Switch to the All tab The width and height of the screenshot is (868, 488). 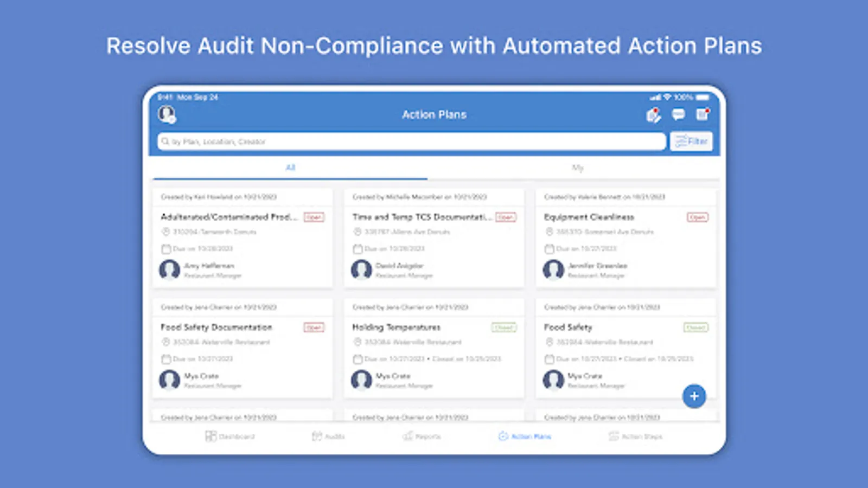(290, 168)
